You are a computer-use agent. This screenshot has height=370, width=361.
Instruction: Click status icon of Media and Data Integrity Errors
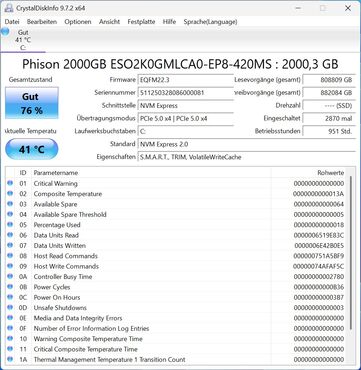10,317
